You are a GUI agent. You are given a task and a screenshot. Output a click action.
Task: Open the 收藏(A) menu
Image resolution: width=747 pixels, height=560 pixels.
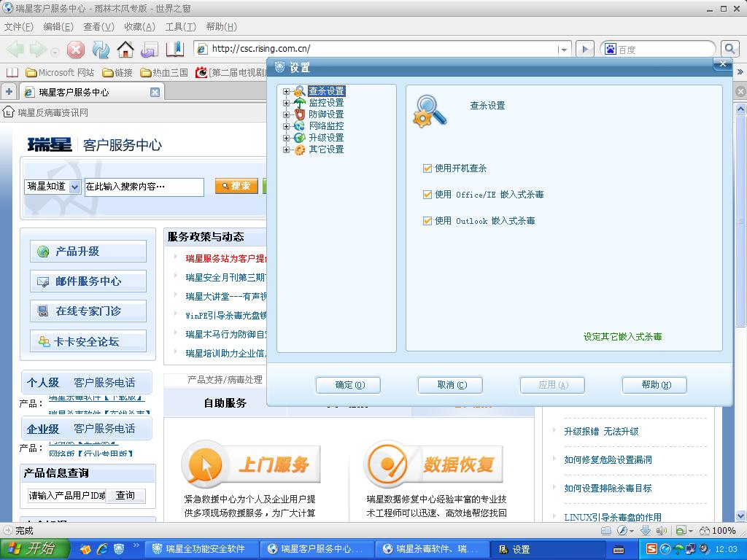[139, 27]
